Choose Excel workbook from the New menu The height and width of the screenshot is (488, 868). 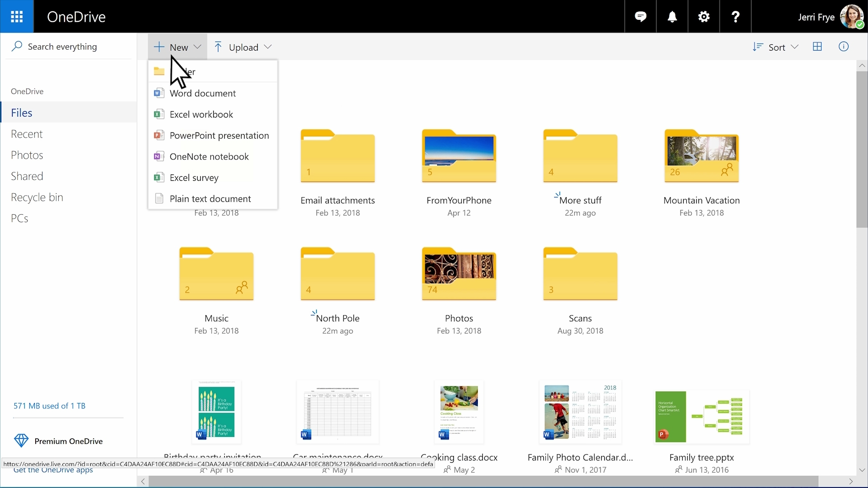(x=212, y=114)
